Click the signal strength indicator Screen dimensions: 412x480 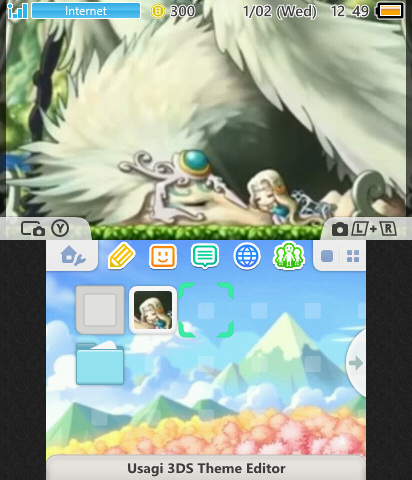click(17, 11)
